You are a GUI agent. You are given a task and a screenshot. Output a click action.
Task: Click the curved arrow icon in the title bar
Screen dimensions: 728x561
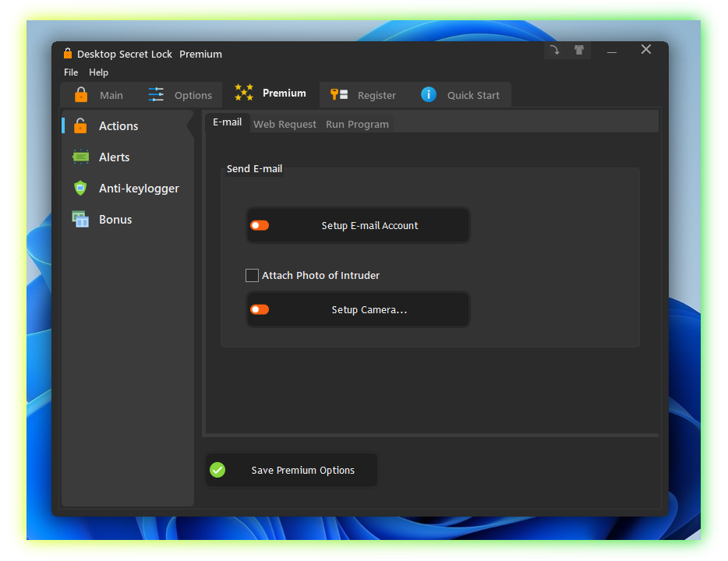[x=554, y=50]
